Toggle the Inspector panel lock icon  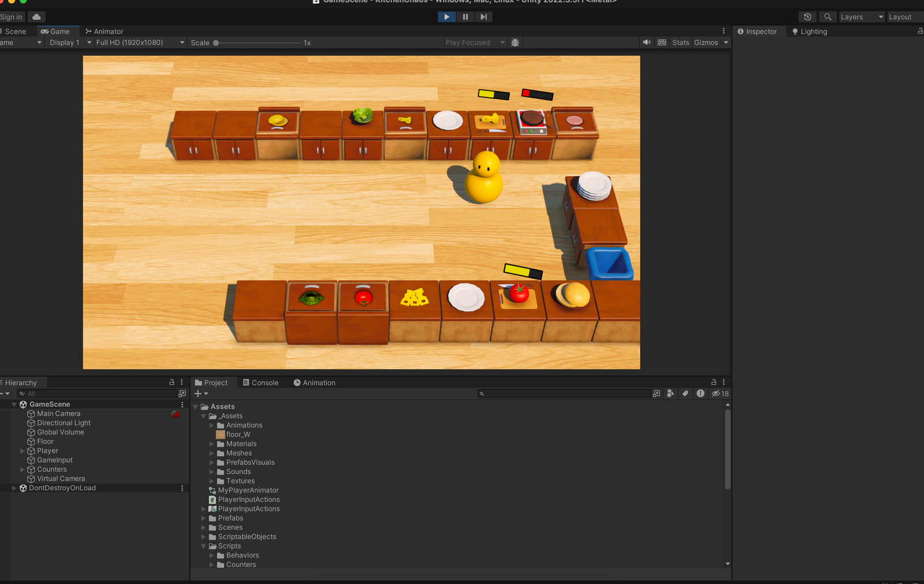[920, 31]
